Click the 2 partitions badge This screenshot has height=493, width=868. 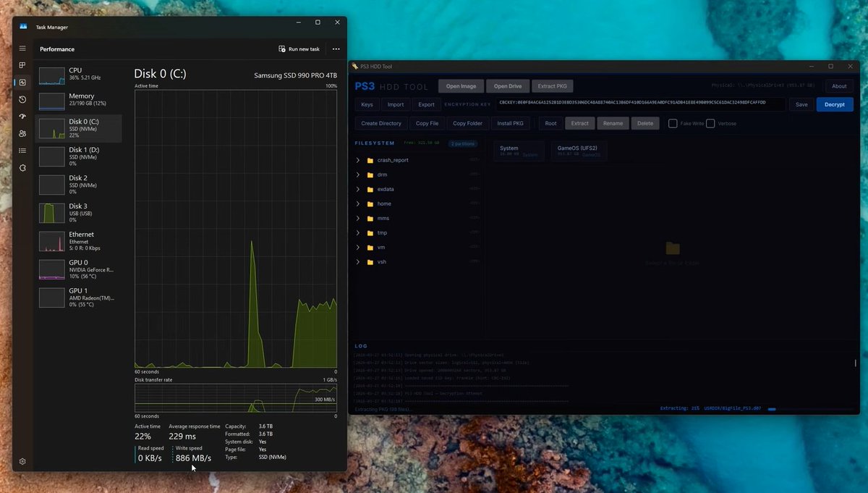pyautogui.click(x=463, y=143)
